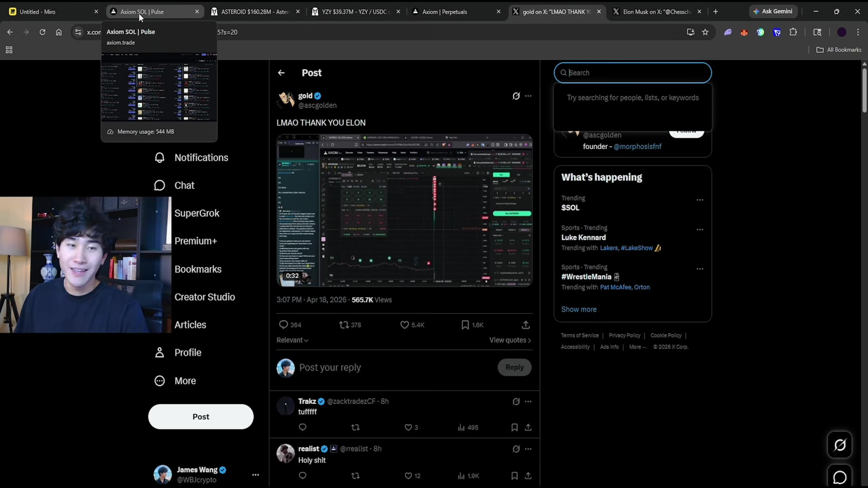Open the Chrome apps grid in the bookmarks bar

(x=9, y=50)
